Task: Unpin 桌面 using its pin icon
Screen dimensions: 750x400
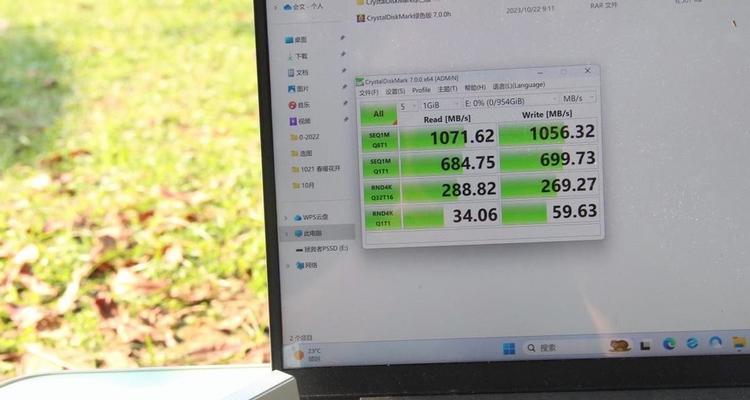Action: pos(342,38)
